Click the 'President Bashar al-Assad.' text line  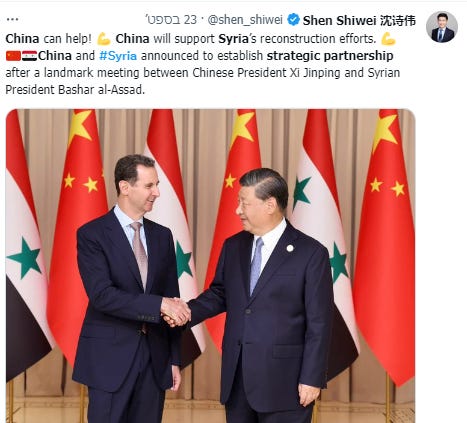(75, 90)
